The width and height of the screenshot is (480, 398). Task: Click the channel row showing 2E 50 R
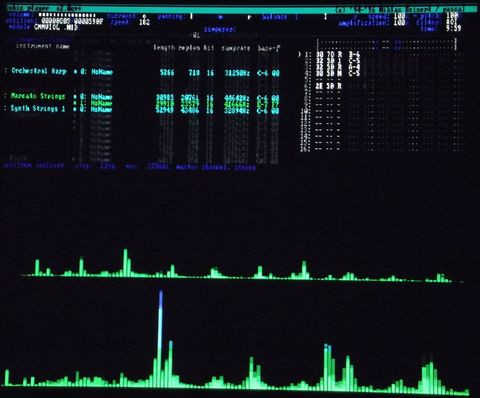pyautogui.click(x=329, y=86)
